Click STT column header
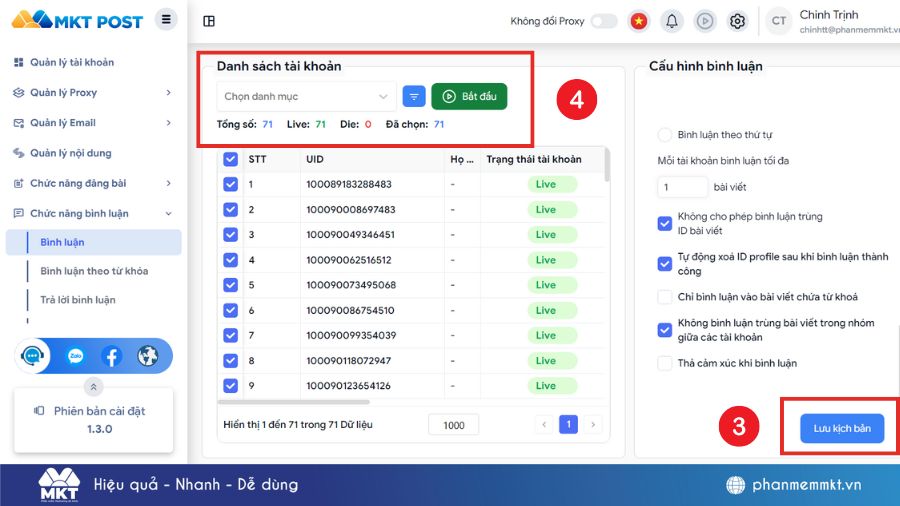This screenshot has height=506, width=900. click(257, 159)
